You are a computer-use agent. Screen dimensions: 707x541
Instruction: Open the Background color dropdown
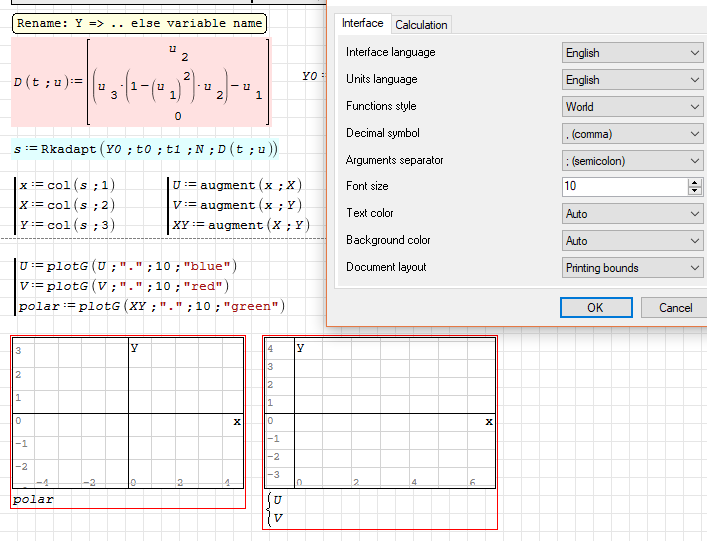tap(633, 241)
